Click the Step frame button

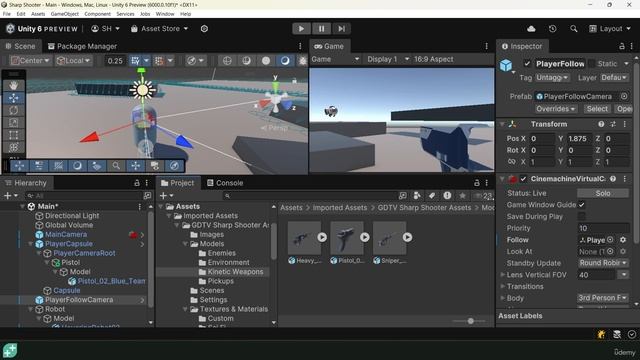341,29
